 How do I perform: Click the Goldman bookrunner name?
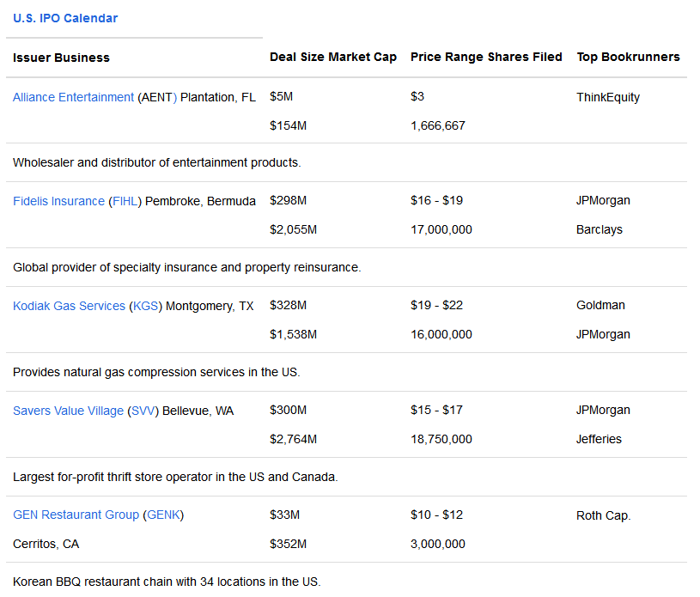(x=600, y=306)
